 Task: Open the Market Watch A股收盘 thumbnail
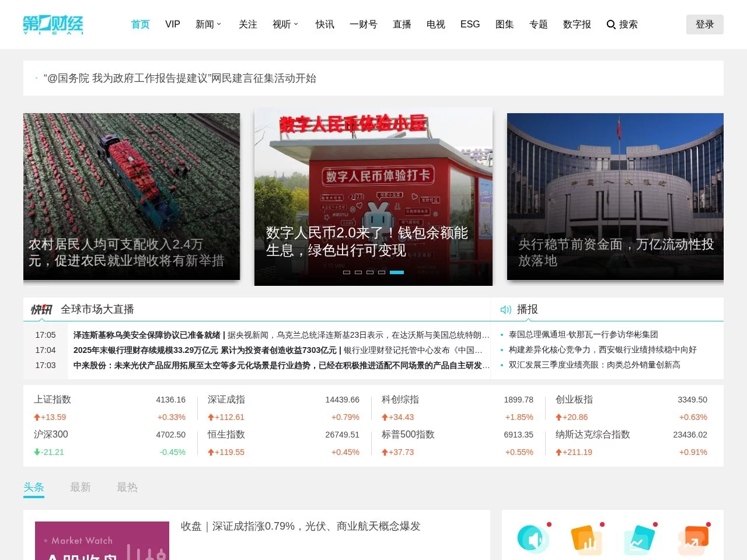click(102, 541)
